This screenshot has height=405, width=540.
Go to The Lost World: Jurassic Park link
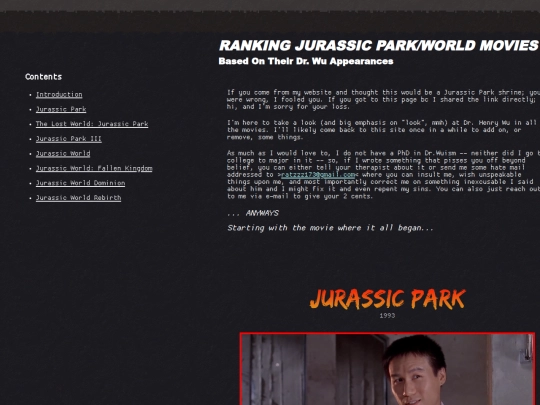(x=92, y=124)
